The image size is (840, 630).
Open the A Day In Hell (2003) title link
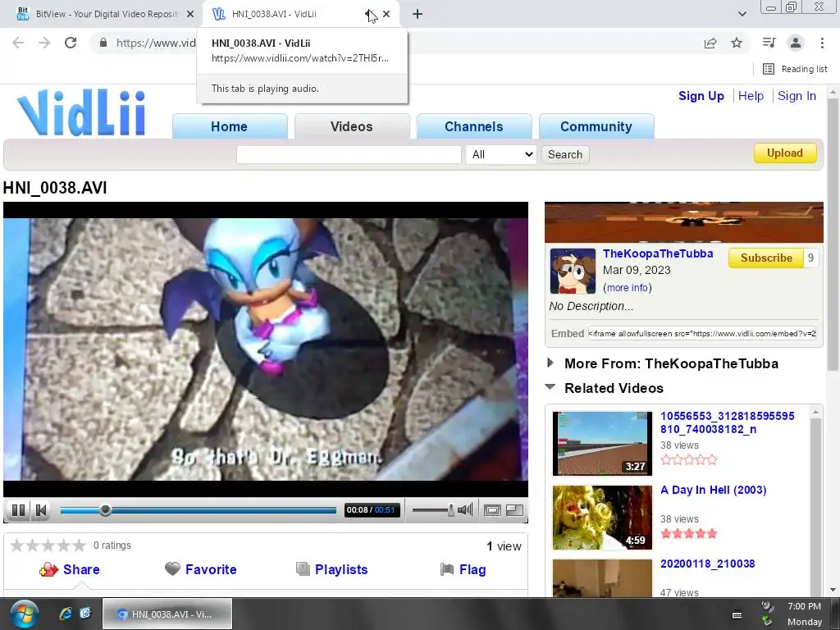point(713,490)
